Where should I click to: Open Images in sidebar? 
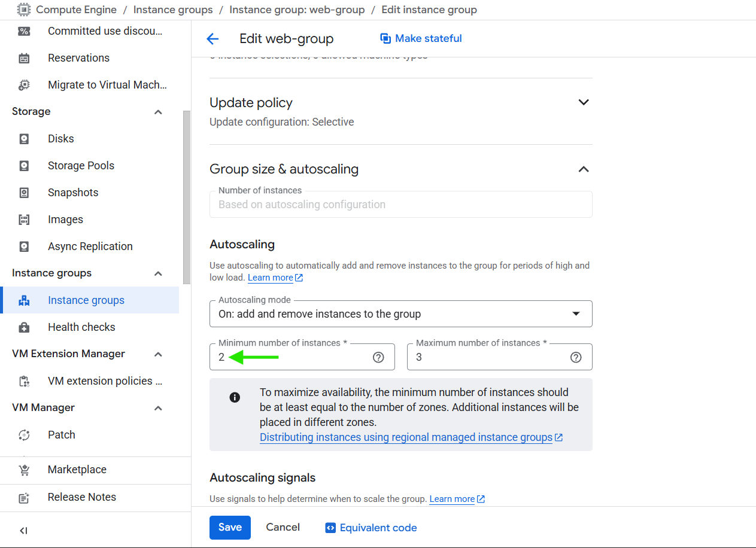(x=65, y=220)
